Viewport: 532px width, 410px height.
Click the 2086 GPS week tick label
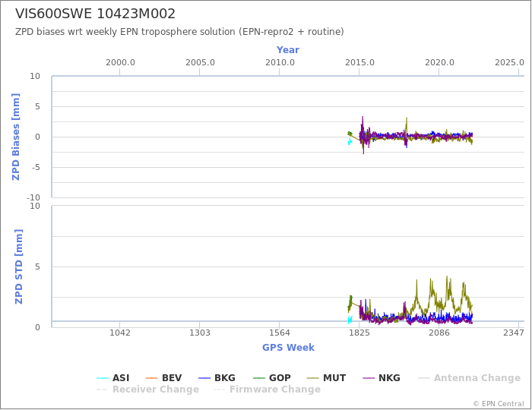[439, 333]
